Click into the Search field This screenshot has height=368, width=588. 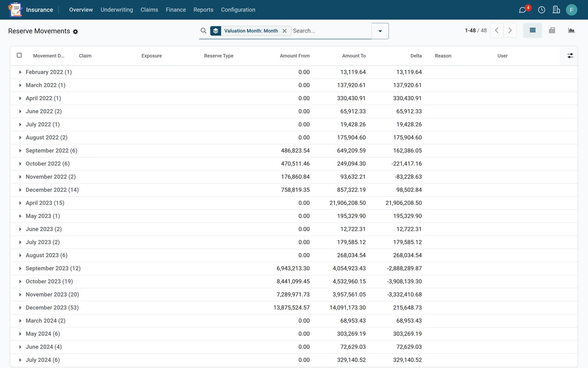click(x=331, y=31)
